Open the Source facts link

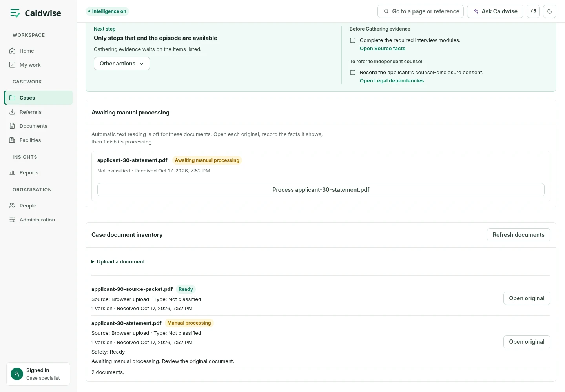pyautogui.click(x=383, y=49)
